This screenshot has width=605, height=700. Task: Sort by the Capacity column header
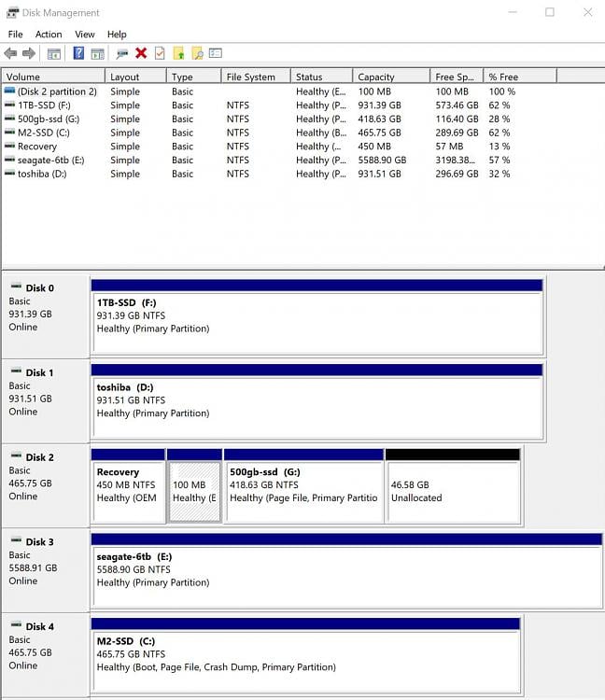click(x=391, y=77)
